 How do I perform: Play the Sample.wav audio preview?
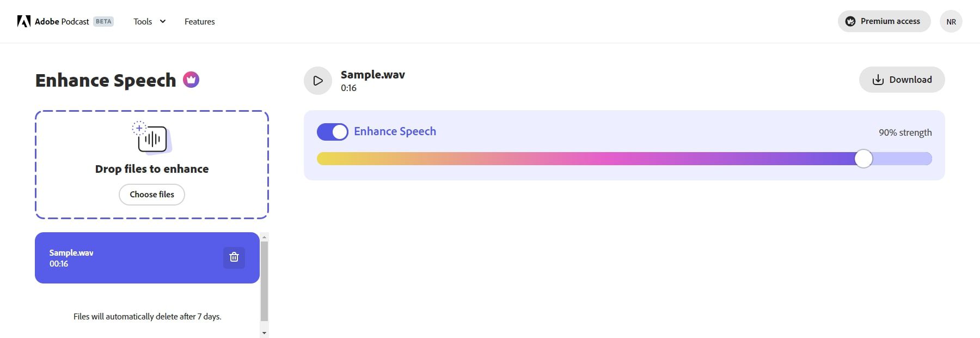click(317, 80)
